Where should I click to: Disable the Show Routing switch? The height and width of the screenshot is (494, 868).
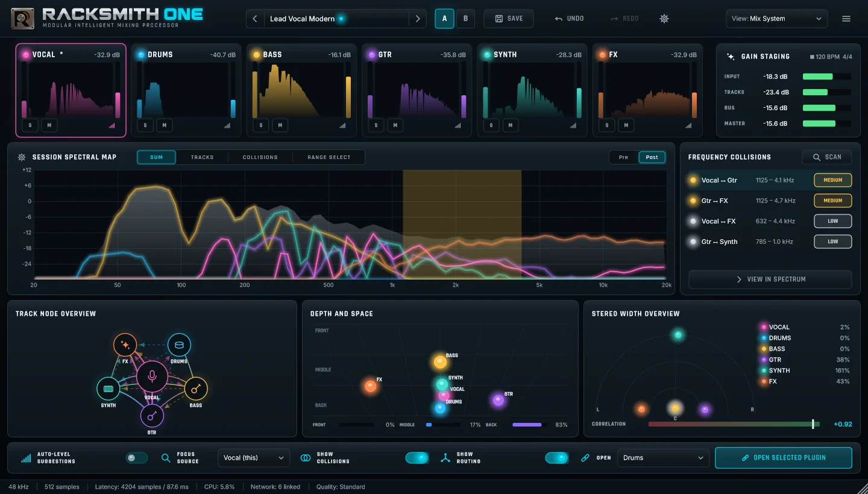(557, 458)
